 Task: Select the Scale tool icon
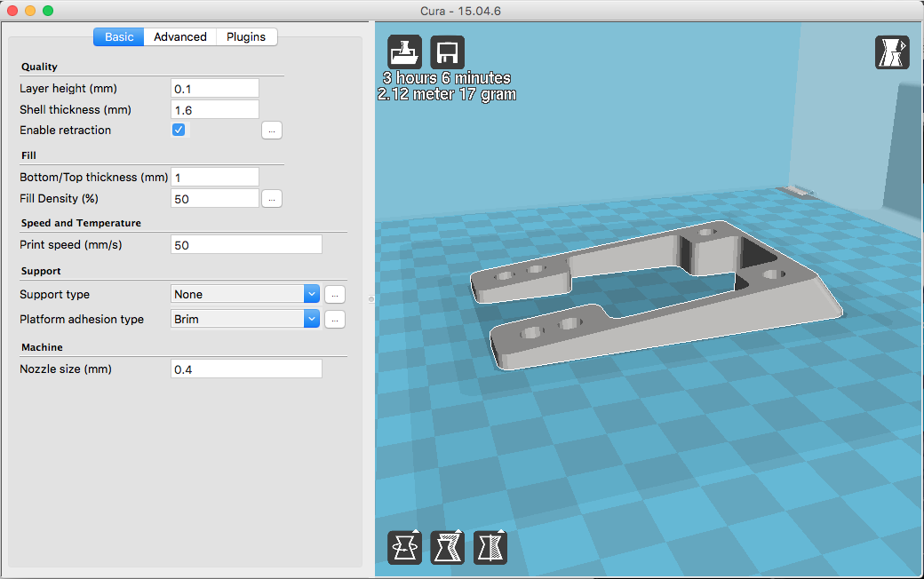pos(447,547)
